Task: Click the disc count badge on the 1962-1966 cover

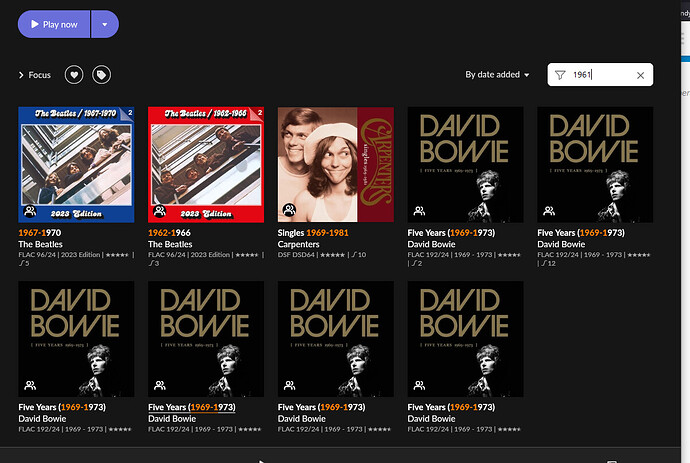Action: point(260,113)
